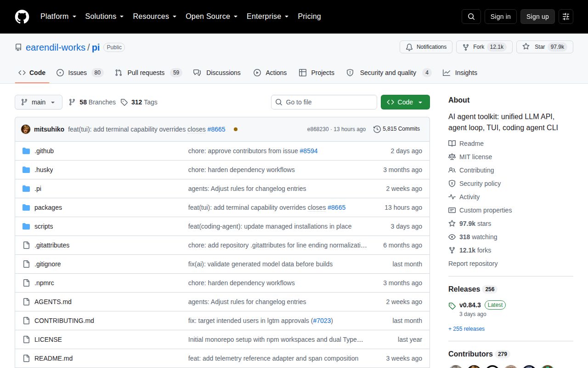Open the pi repository name link
Viewport: 588px width, 368px height.
click(96, 47)
